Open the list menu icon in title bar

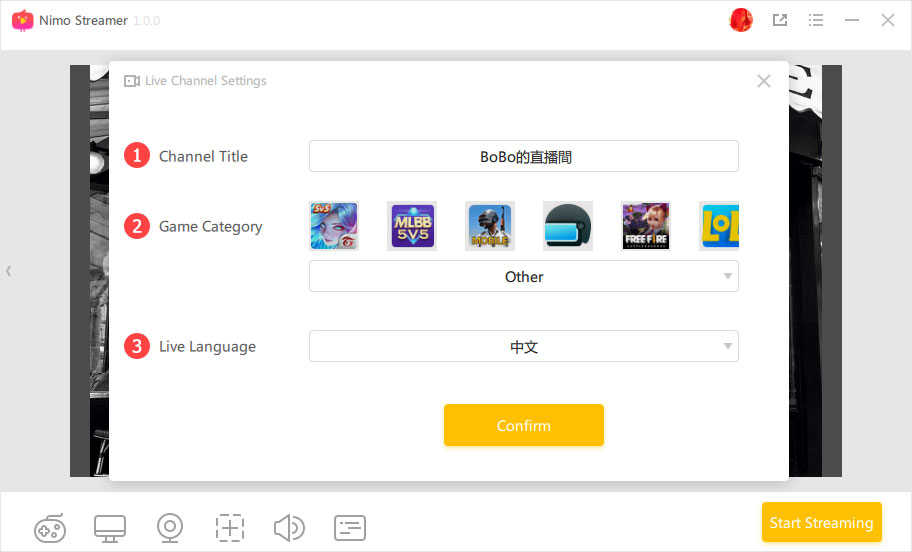click(x=816, y=20)
